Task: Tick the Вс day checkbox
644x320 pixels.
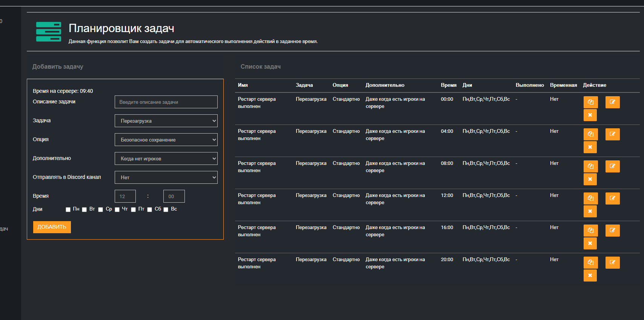Action: [166, 209]
